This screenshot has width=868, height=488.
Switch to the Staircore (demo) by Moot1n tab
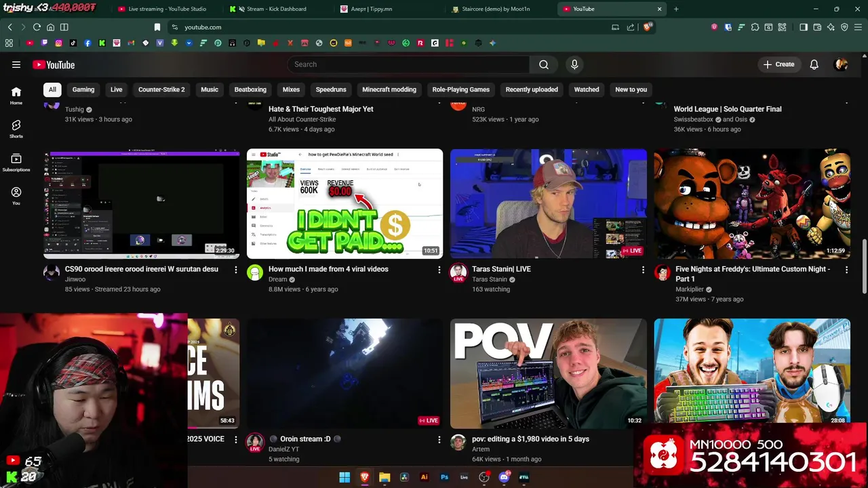tap(496, 9)
